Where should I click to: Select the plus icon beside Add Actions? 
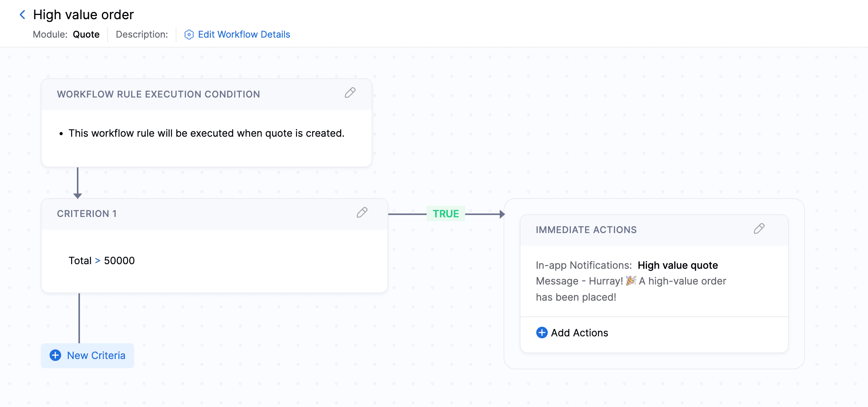click(x=542, y=333)
